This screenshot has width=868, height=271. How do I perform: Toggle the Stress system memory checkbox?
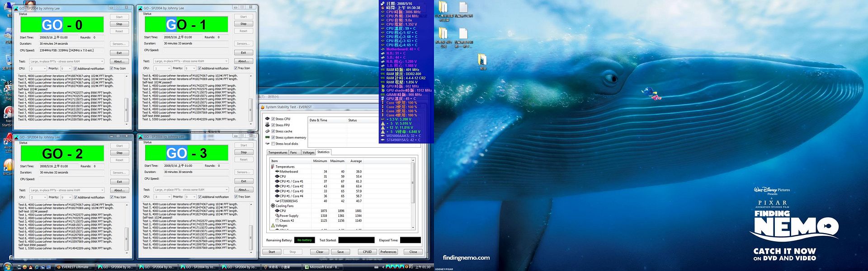click(273, 137)
